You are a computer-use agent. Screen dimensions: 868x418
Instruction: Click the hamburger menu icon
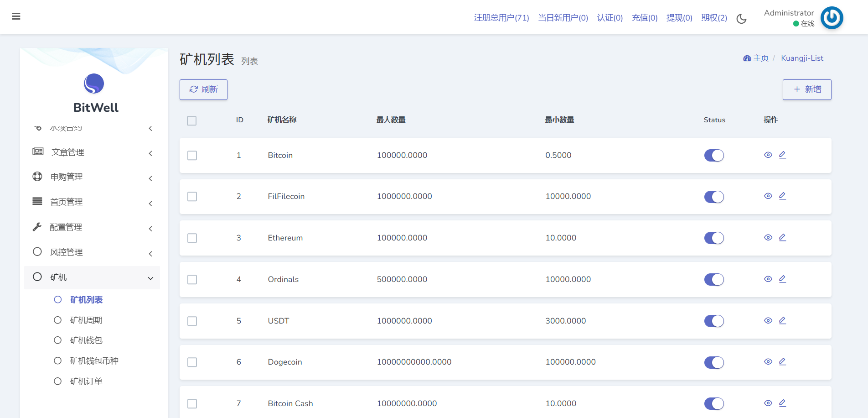[x=16, y=16]
